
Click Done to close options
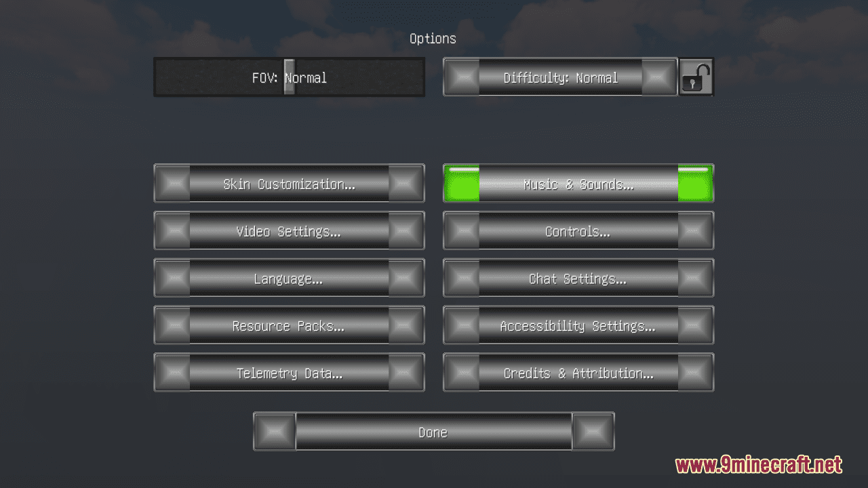coord(434,432)
